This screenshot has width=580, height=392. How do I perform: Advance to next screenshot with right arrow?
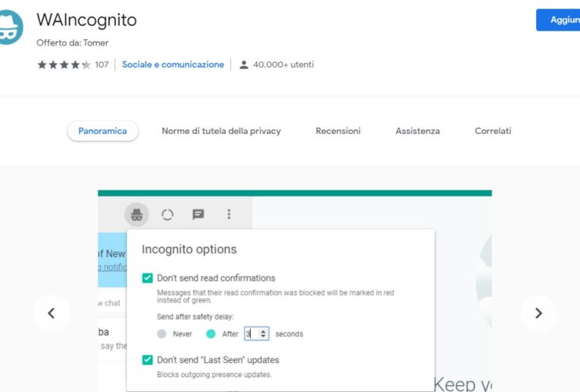coord(538,314)
